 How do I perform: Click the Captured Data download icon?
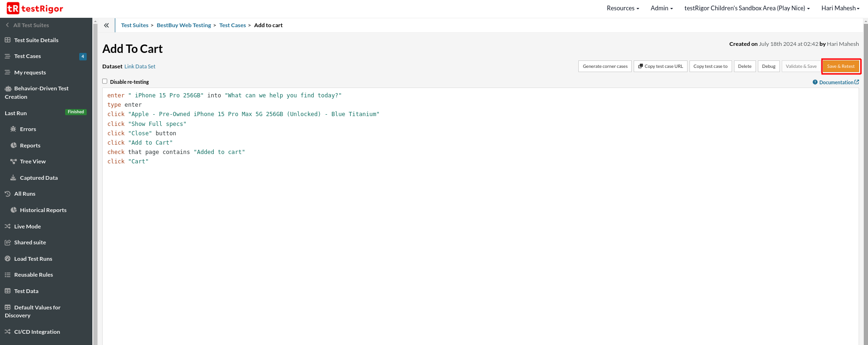pyautogui.click(x=13, y=178)
